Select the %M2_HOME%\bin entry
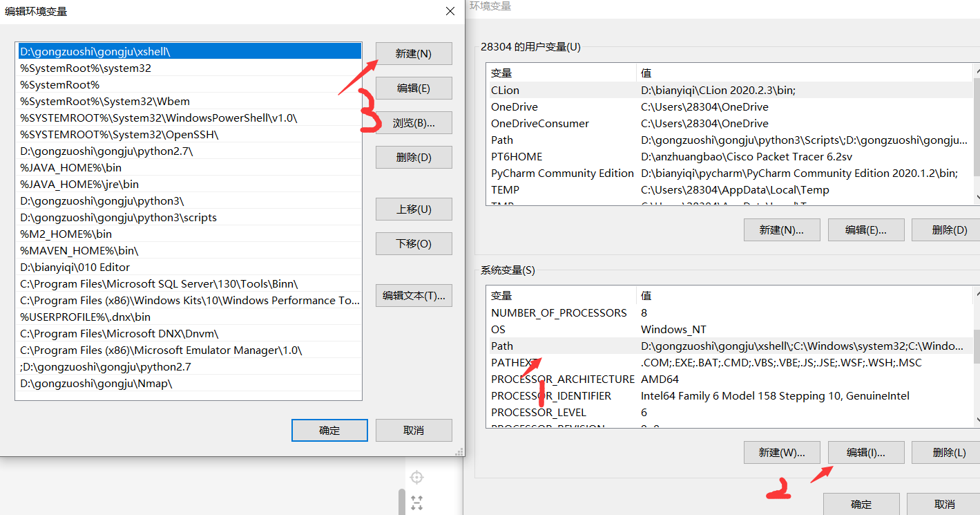Viewport: 980px width, 515px height. [x=189, y=234]
